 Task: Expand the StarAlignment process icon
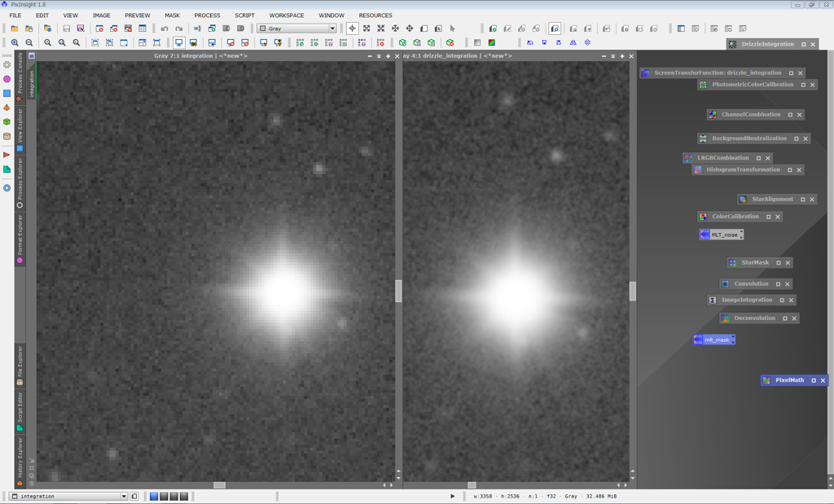pos(802,199)
